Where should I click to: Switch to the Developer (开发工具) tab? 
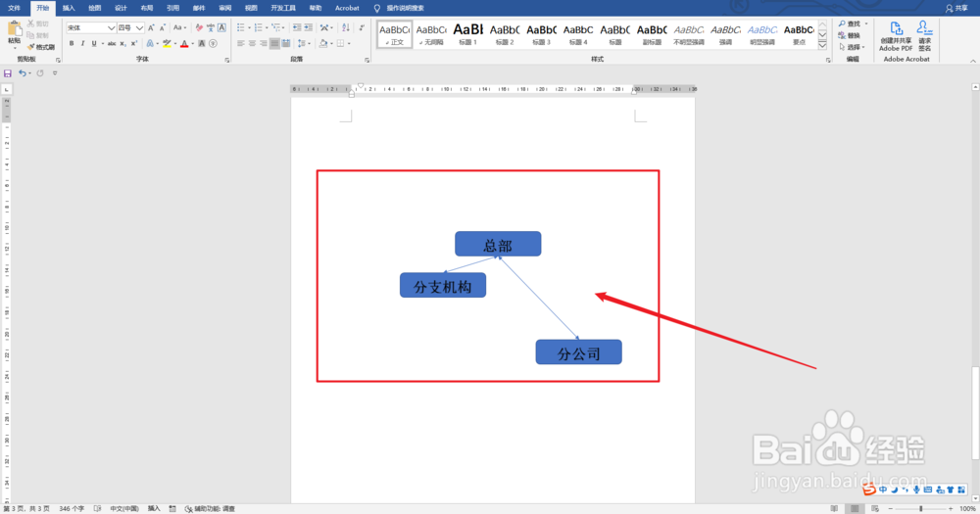pyautogui.click(x=283, y=8)
